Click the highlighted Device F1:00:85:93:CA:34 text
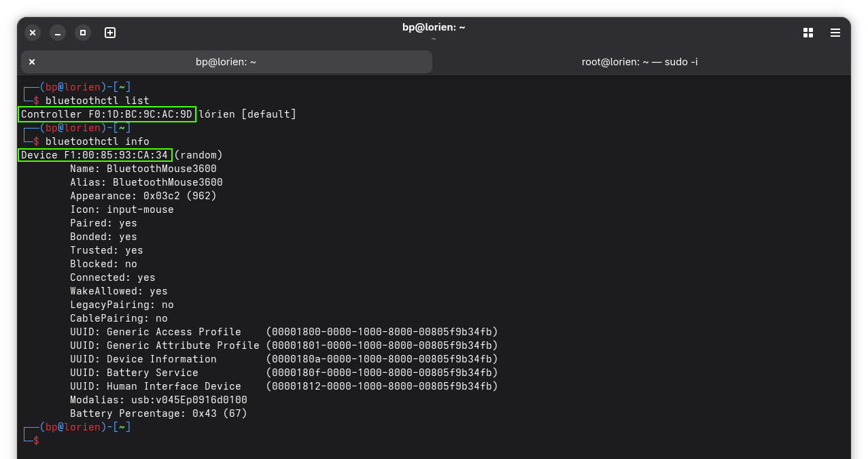The height and width of the screenshot is (459, 868). 95,155
